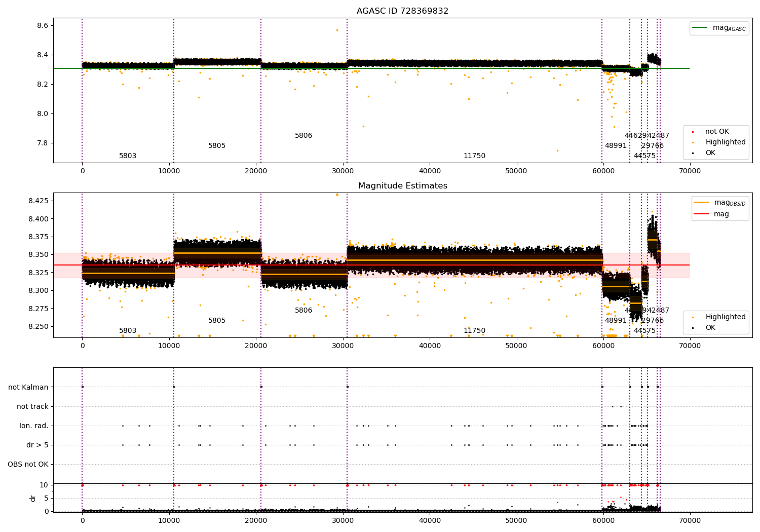This screenshot has height=532, width=760.
Task: Click OBSID label 44575 in the top plot
Action: tap(644, 156)
